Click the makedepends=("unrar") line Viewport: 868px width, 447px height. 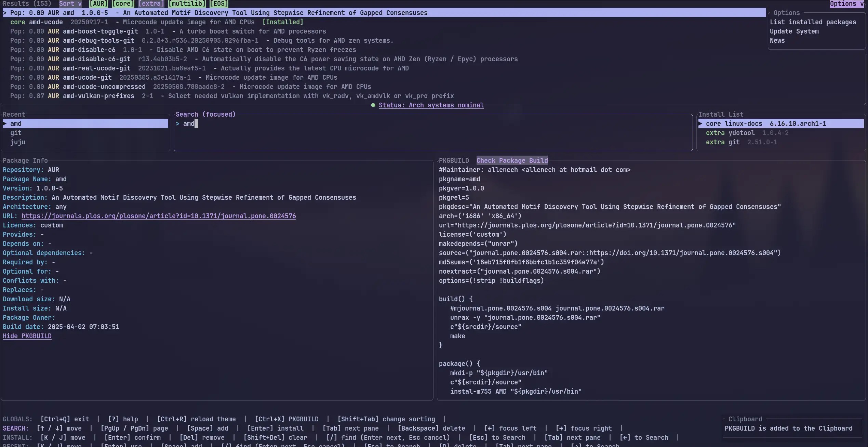(x=478, y=244)
